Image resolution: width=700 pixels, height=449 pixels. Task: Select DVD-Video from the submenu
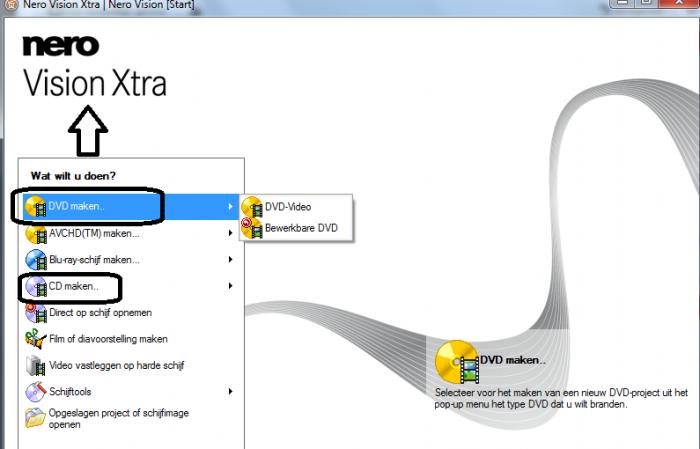[x=296, y=207]
